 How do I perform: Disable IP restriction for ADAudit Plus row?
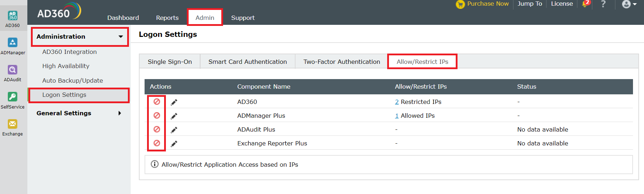pyautogui.click(x=157, y=129)
